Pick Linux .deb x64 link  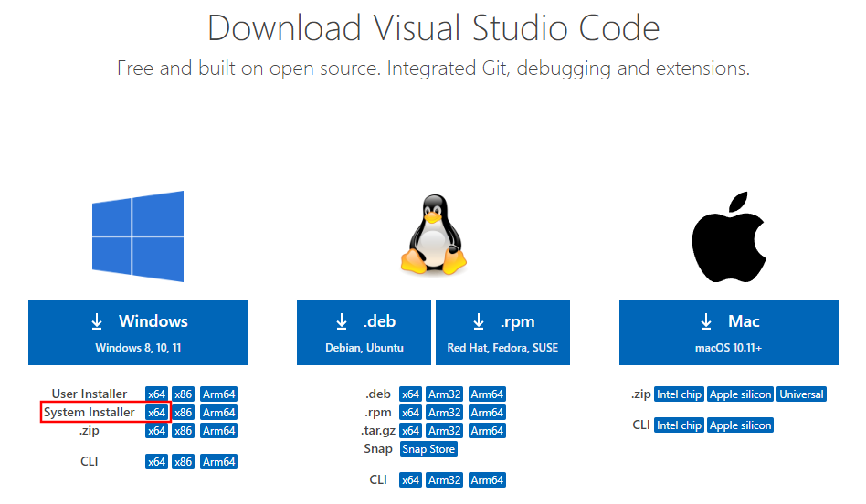click(410, 394)
